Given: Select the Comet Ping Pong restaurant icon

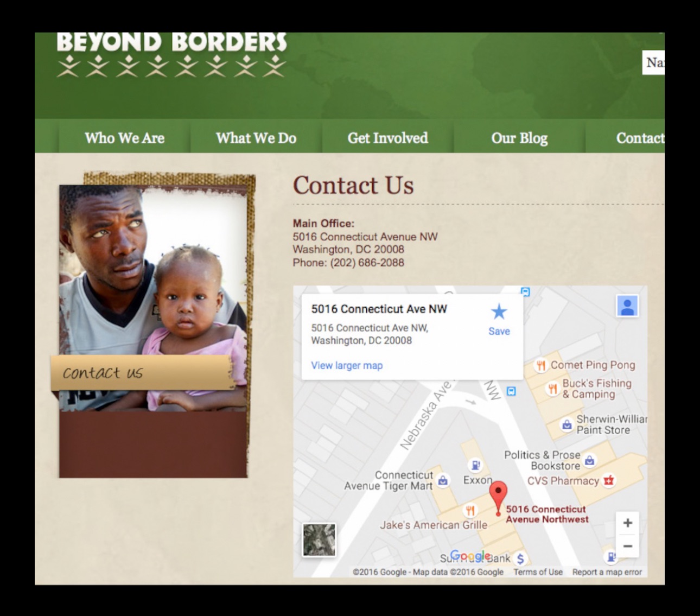Looking at the screenshot, I should tap(540, 365).
